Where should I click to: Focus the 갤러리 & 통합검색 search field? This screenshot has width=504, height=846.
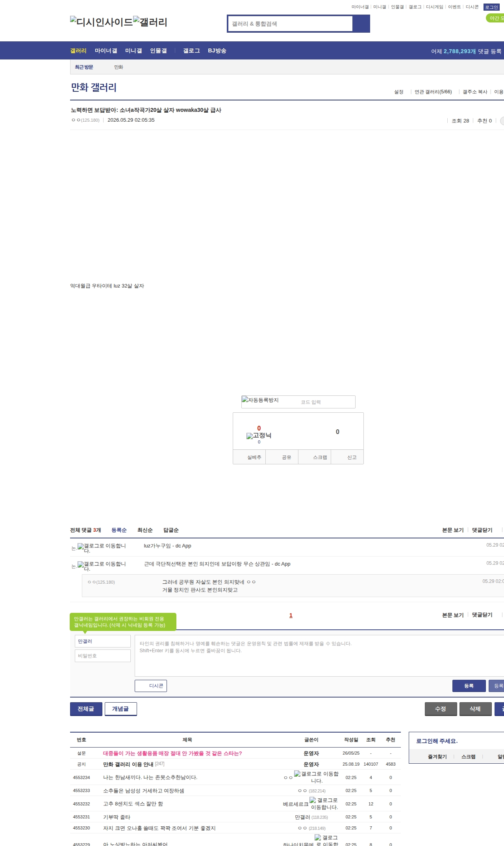291,24
